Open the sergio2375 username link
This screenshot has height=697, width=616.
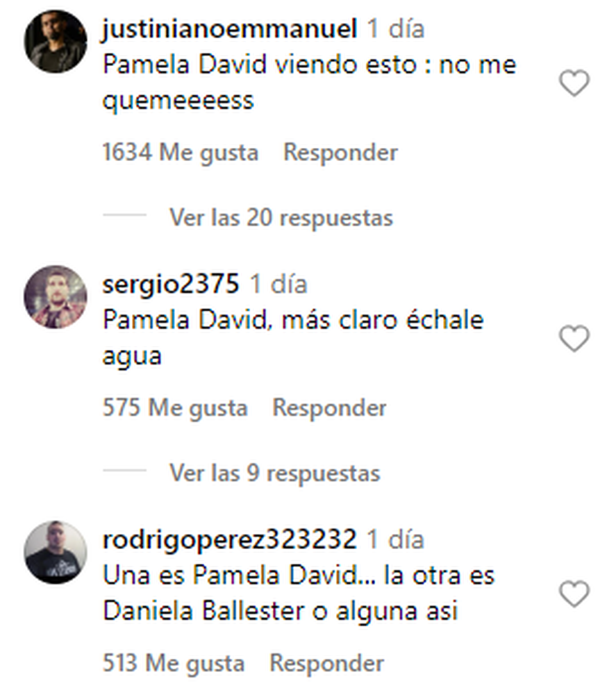click(x=171, y=285)
